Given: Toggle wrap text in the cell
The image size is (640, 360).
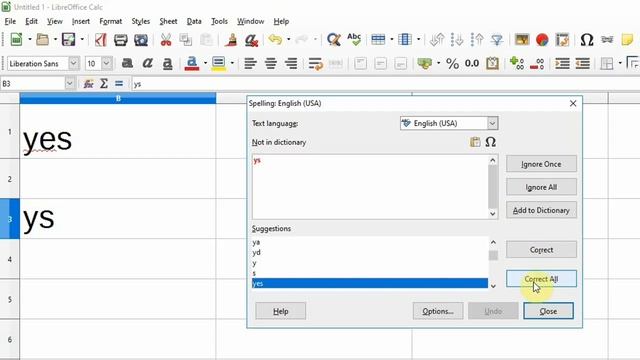Looking at the screenshot, I should pos(316,63).
